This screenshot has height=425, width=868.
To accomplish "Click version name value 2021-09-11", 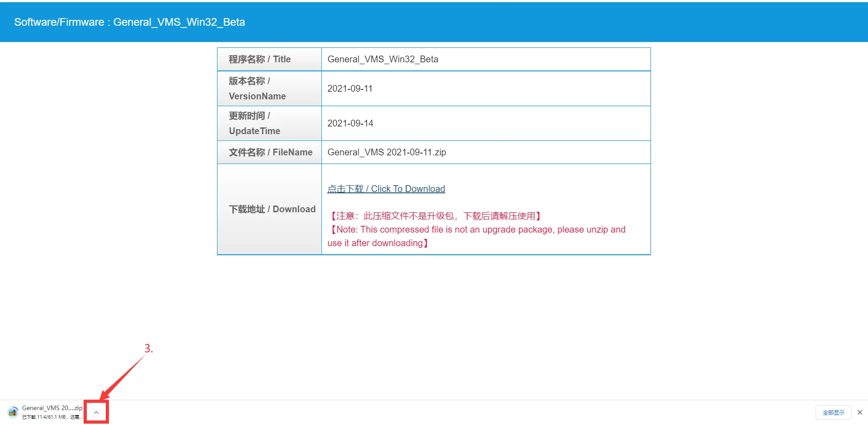I will [x=350, y=89].
